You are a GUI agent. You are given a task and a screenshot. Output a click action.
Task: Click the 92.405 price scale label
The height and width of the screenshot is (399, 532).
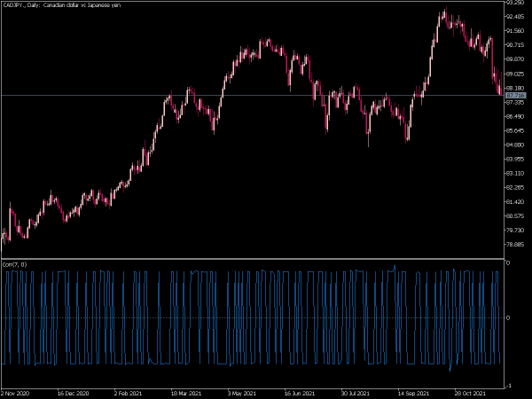[x=515, y=17]
